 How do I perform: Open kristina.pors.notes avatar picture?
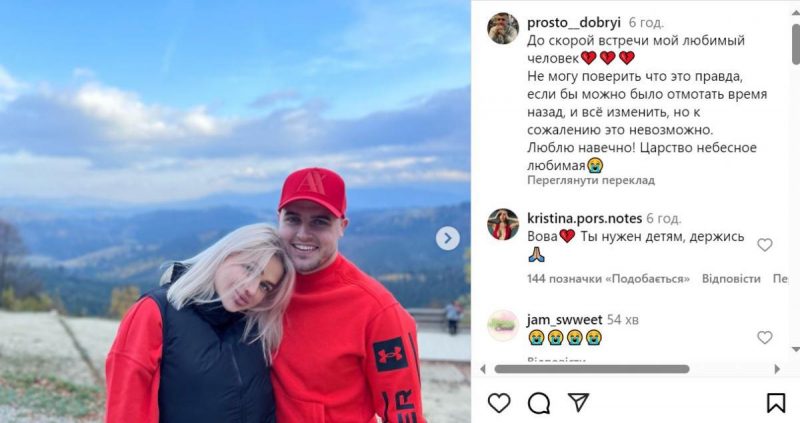coord(503,224)
